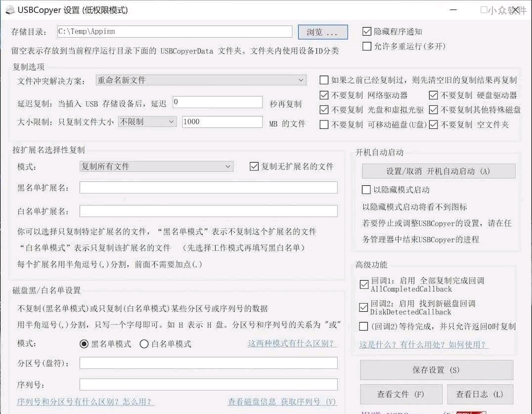
Task: Open the 复制所有文件 mode dropdown
Action: click(x=156, y=166)
